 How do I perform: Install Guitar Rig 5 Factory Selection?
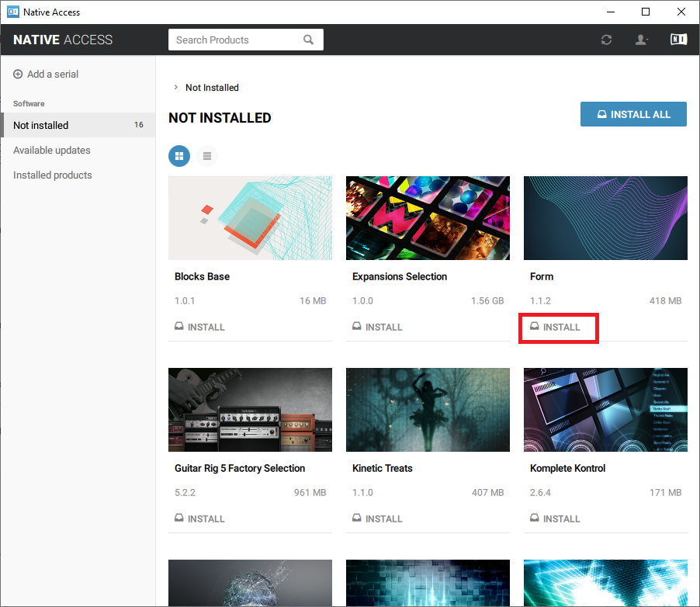pos(199,519)
